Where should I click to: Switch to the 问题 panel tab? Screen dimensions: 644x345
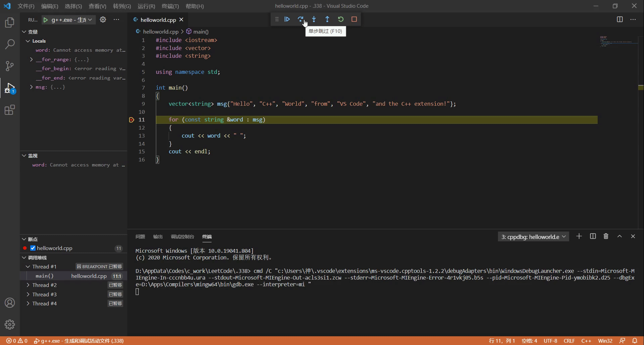(x=140, y=237)
